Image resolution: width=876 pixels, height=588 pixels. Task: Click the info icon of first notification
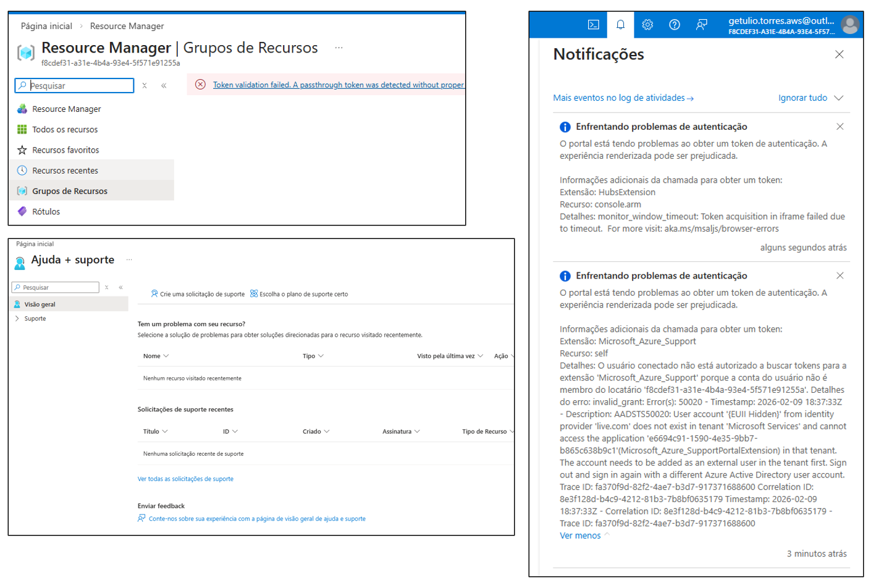pos(565,127)
